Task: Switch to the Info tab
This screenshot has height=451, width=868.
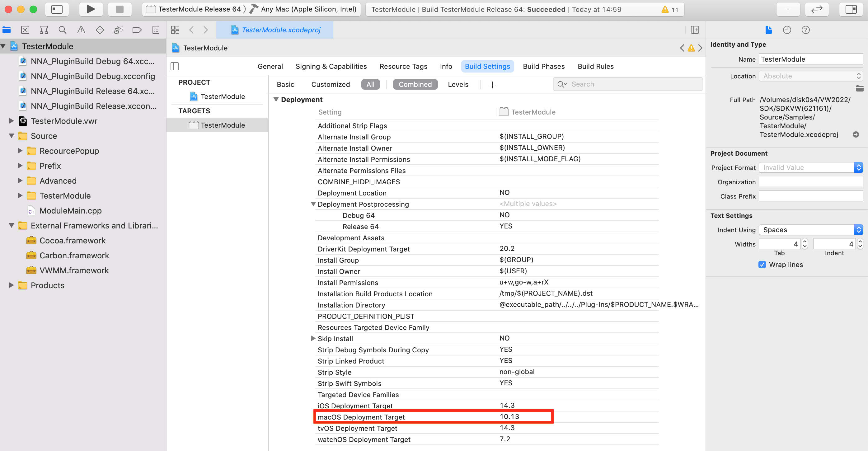Action: click(446, 66)
